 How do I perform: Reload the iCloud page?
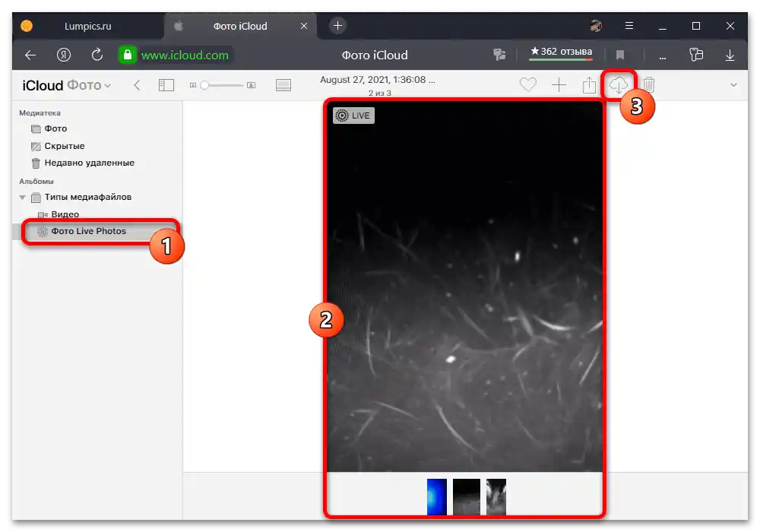97,55
